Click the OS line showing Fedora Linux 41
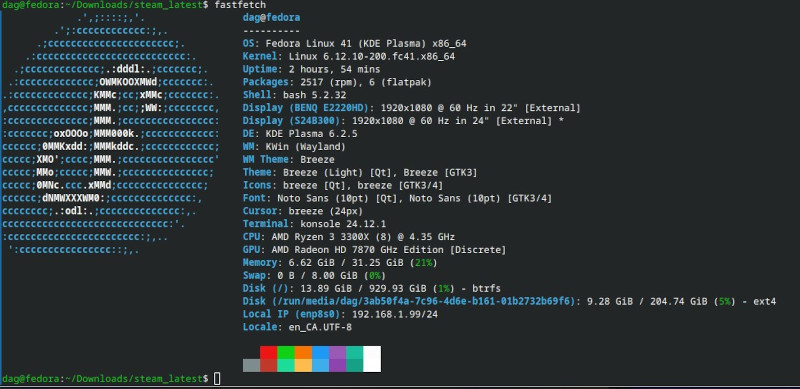800x389 pixels. pyautogui.click(x=355, y=43)
